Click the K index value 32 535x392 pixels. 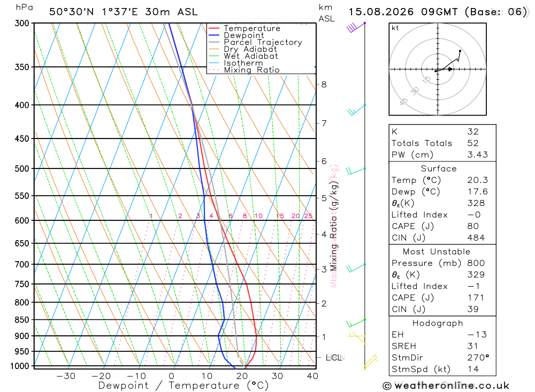point(473,132)
